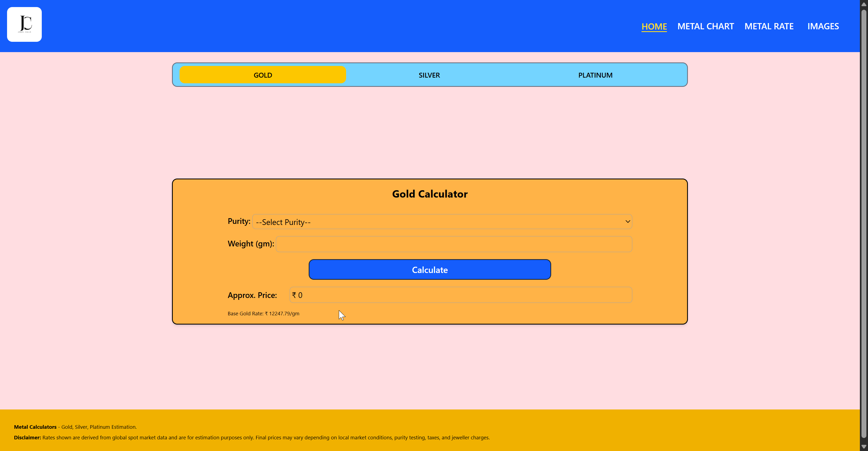
Task: Go to the HOME page link
Action: (x=654, y=26)
